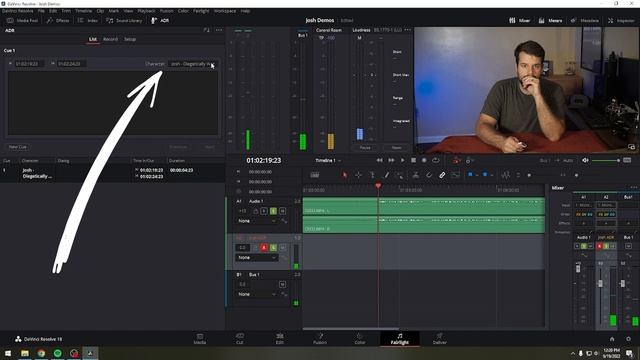The height and width of the screenshot is (360, 640).
Task: Click the Rewind playback button
Action: [380, 160]
